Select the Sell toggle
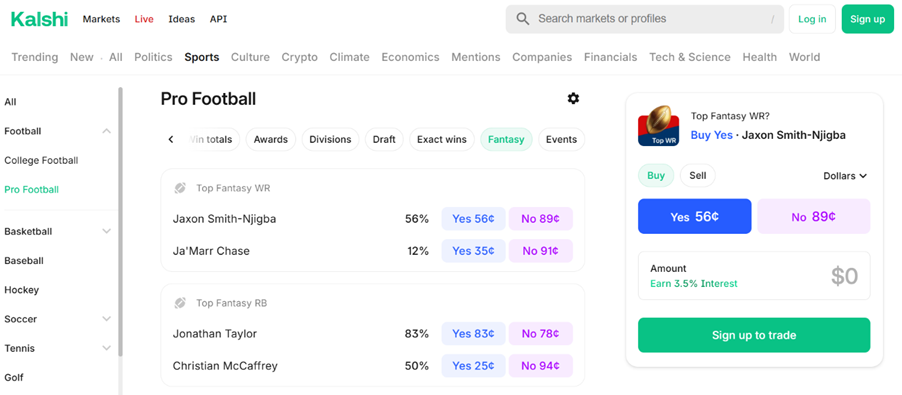The width and height of the screenshot is (902, 395). tap(697, 175)
